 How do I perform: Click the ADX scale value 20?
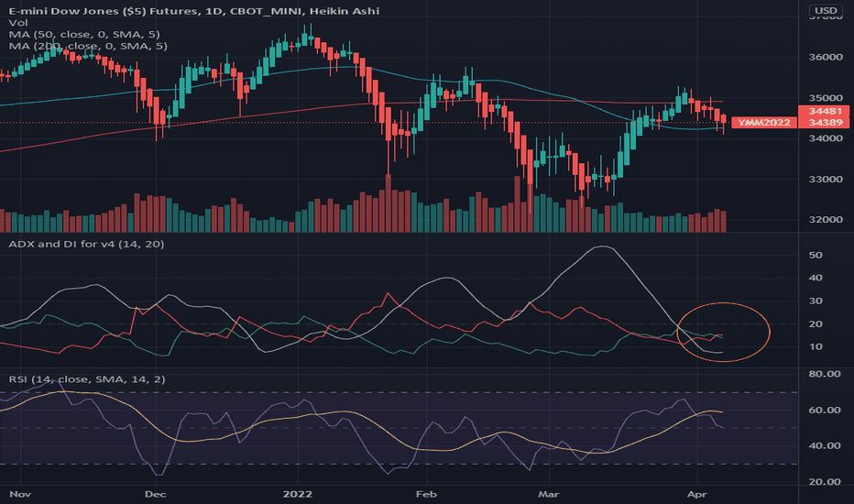point(816,323)
